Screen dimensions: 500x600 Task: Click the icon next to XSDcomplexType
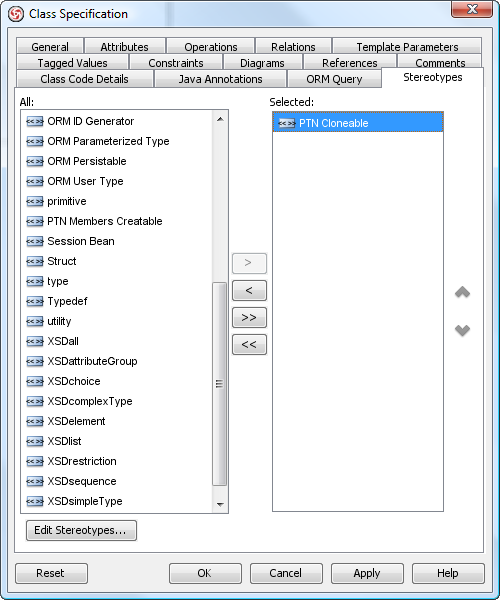click(34, 401)
